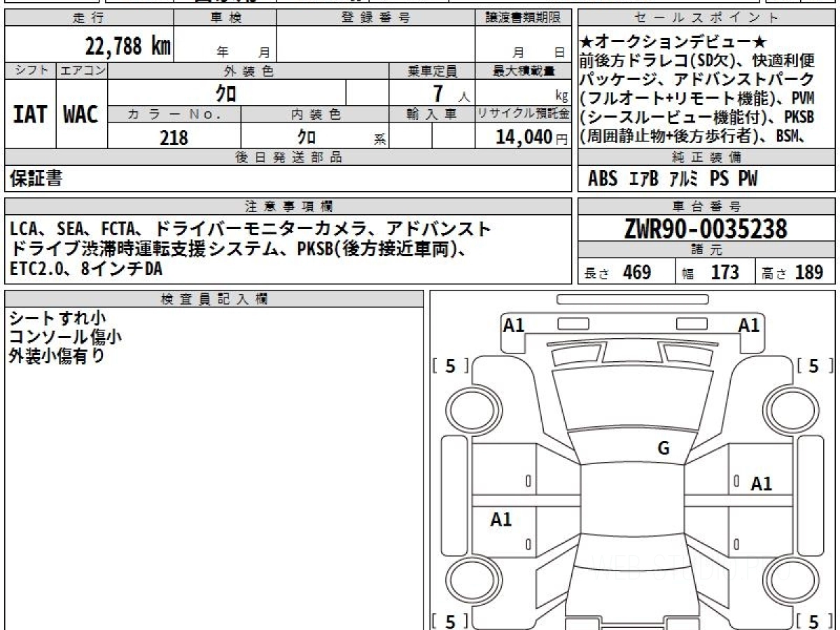This screenshot has height=630, width=840.
Task: Select the line (シースルービュー機能付)、PKSB
Action: coord(697,118)
